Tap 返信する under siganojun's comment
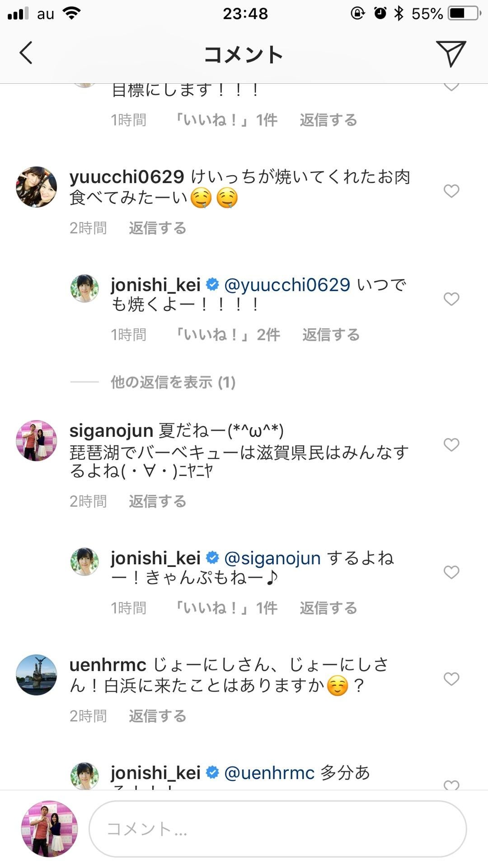This screenshot has width=488, height=868. [x=158, y=501]
